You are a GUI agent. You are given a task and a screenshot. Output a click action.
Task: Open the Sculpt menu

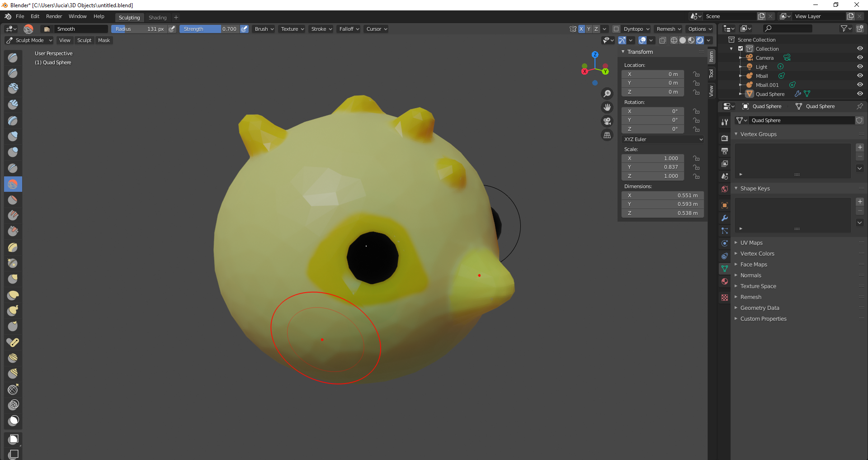tap(84, 40)
